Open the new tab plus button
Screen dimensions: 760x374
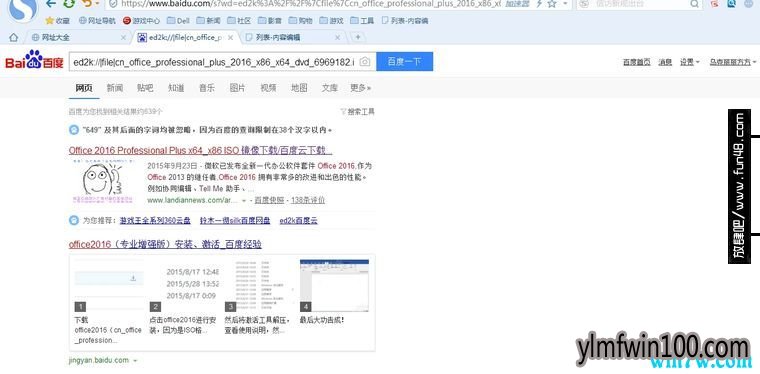click(x=358, y=37)
